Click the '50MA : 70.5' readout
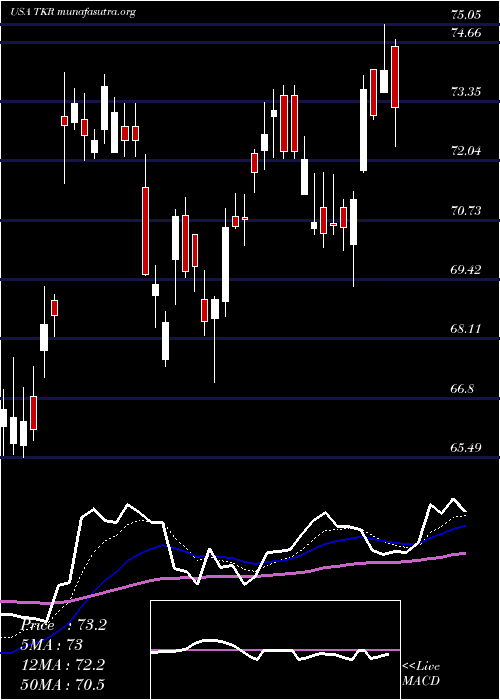 pos(63,684)
